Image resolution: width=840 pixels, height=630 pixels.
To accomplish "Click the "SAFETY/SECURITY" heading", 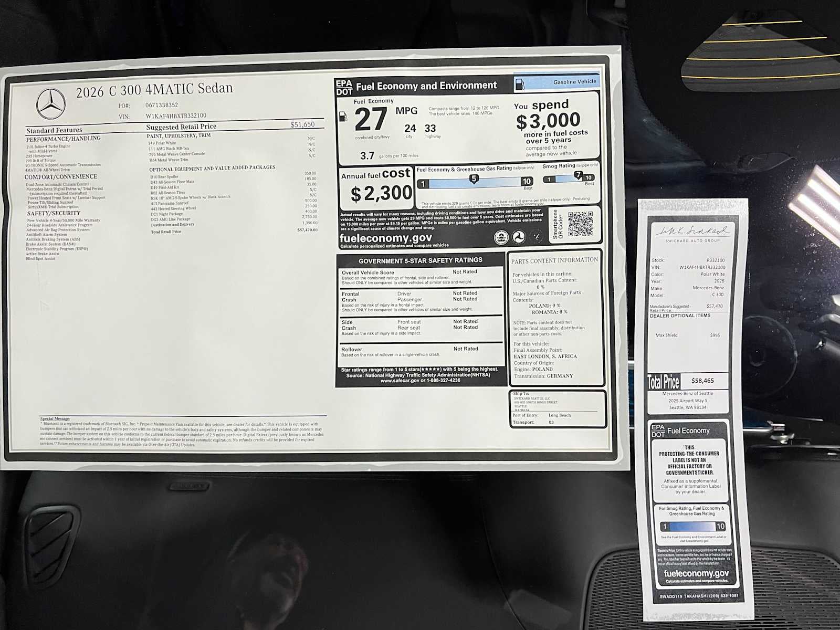I will point(54,213).
